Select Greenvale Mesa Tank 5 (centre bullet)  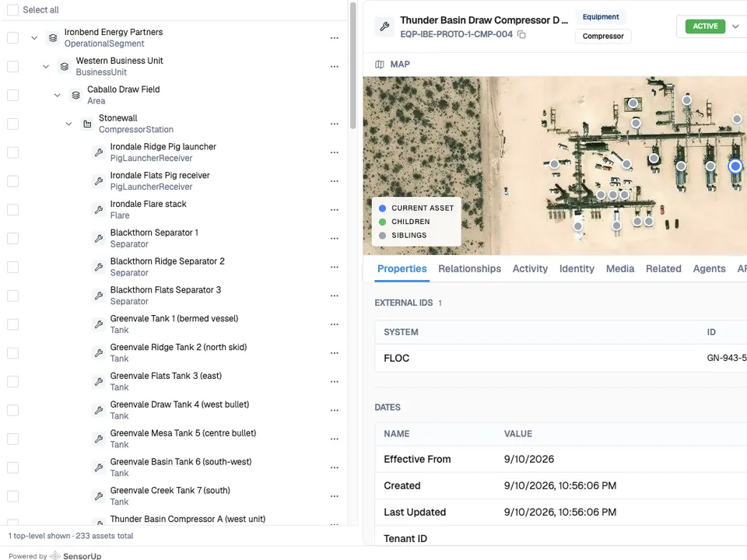tap(183, 433)
